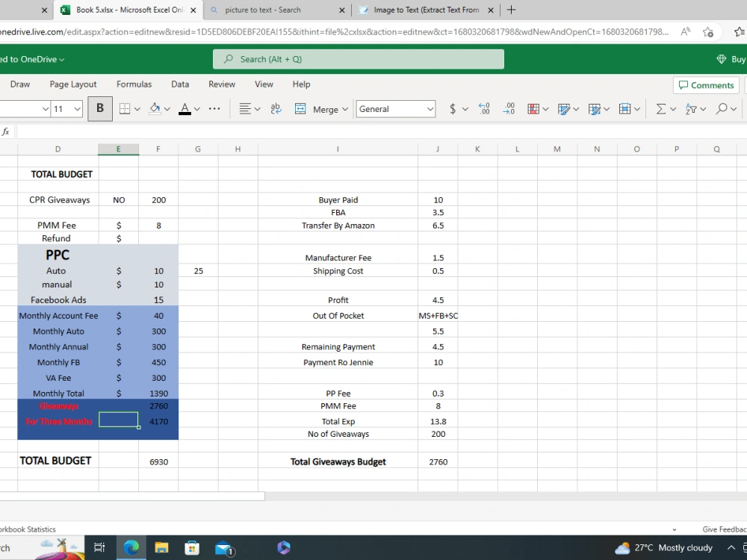Screen dimensions: 747x560
Task: Apply the fill color bucket
Action: tap(155, 109)
